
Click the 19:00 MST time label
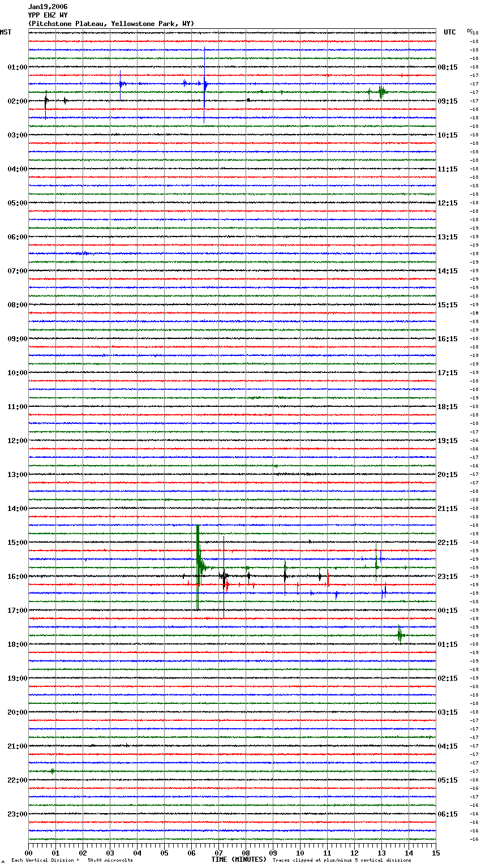[18, 678]
